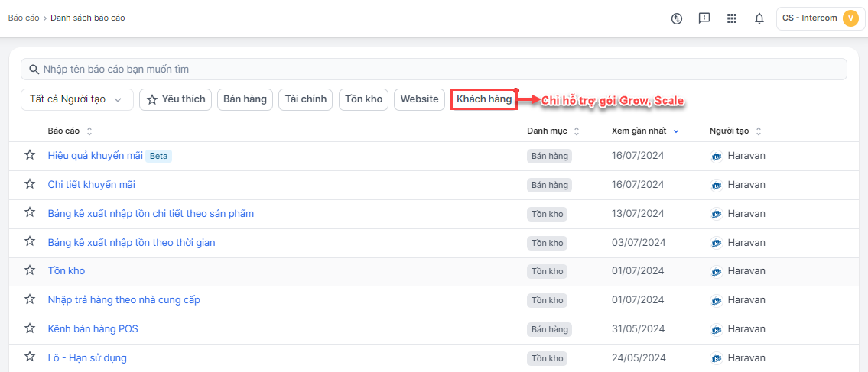Click Tồn kho tag in Lô - Hạn sử dụng row

coord(547,357)
